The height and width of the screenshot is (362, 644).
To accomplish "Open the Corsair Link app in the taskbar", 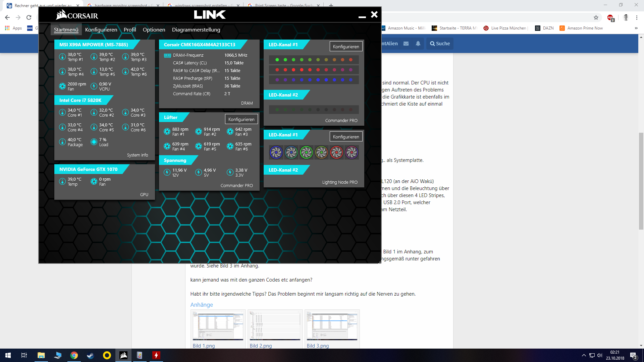I will pos(123,355).
